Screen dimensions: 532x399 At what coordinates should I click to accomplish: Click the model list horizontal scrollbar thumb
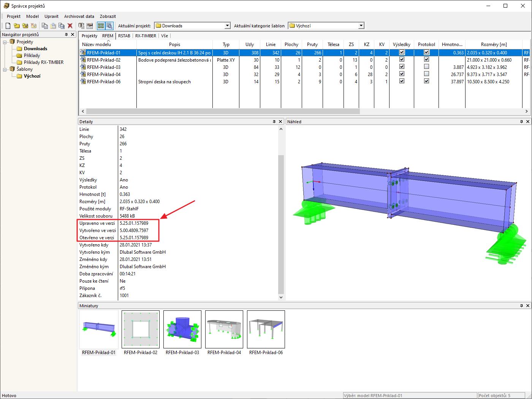click(x=223, y=111)
